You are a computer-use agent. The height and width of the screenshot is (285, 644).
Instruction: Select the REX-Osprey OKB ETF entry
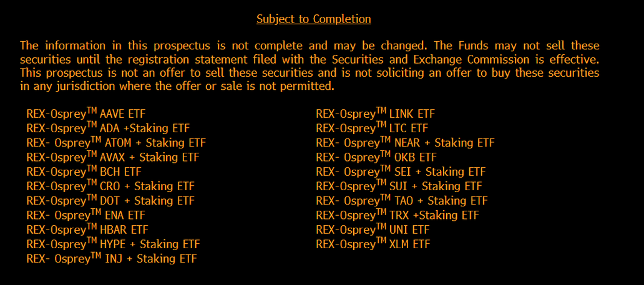click(376, 157)
